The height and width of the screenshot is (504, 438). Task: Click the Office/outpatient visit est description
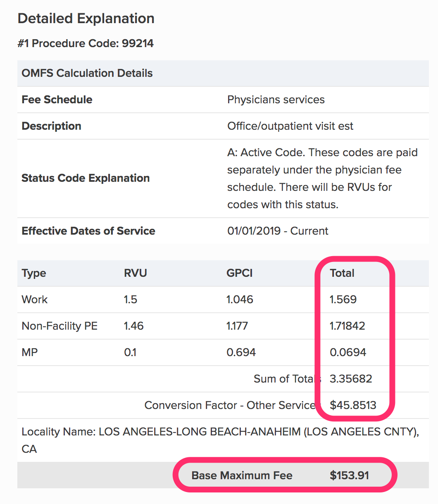290,126
